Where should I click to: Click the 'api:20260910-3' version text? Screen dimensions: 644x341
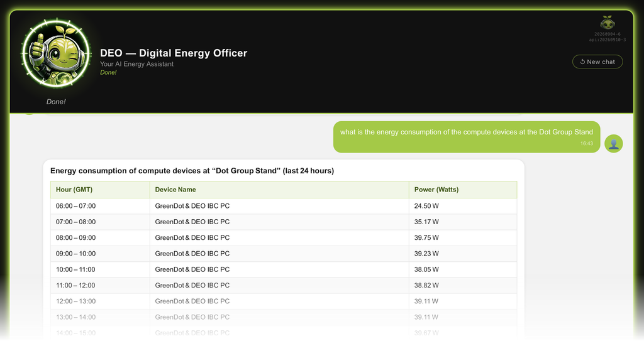(607, 40)
